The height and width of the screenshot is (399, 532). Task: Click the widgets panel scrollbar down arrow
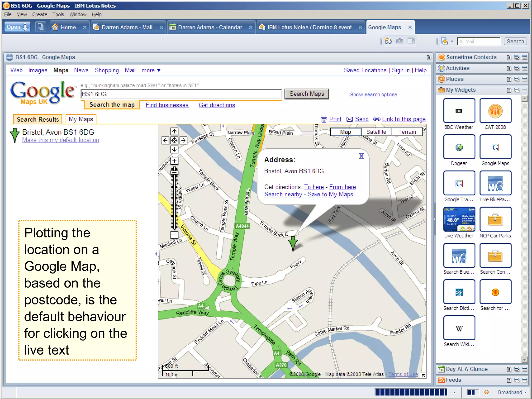point(524,360)
